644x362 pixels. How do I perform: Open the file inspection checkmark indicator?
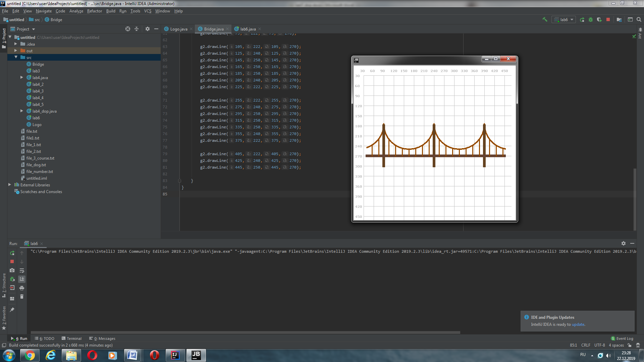[634, 36]
